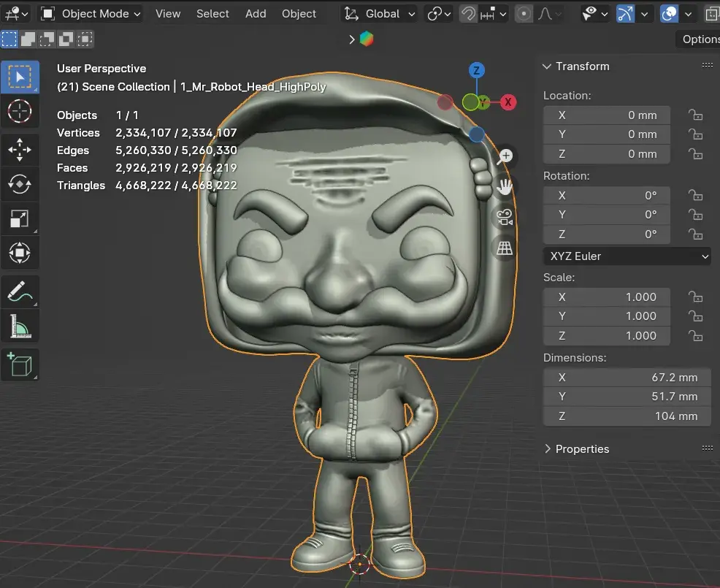The width and height of the screenshot is (720, 588).
Task: Select the Transform tool
Action: 20,253
